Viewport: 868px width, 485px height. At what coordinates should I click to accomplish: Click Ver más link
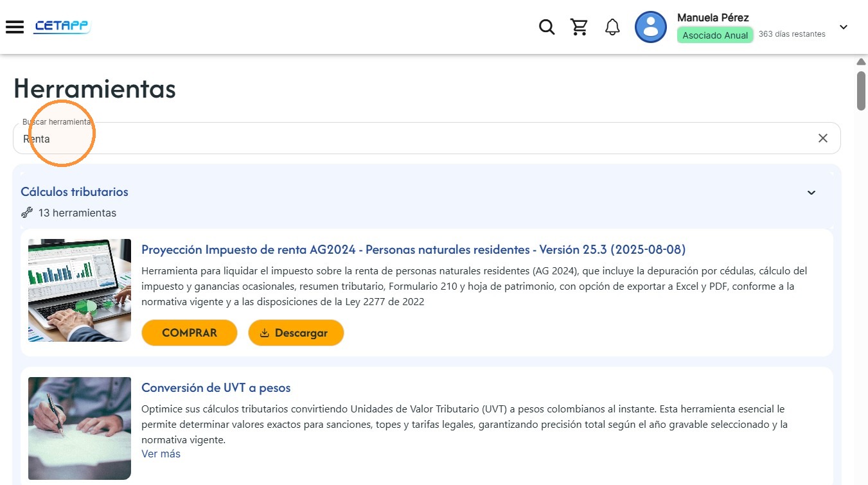tap(161, 454)
